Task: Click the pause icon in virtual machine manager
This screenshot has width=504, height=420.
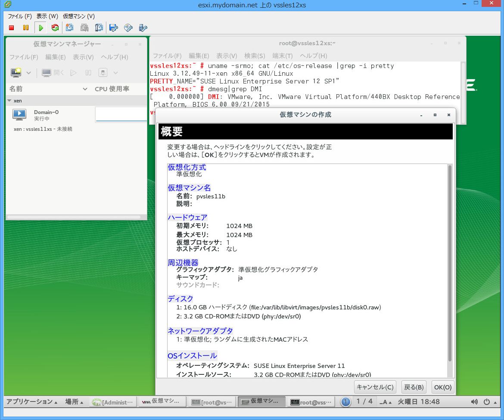Action: coord(88,73)
